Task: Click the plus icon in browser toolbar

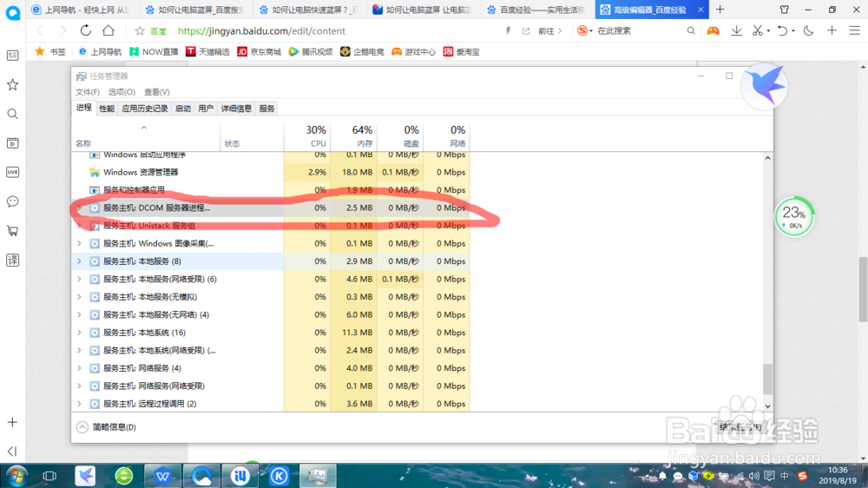Action: (832, 31)
